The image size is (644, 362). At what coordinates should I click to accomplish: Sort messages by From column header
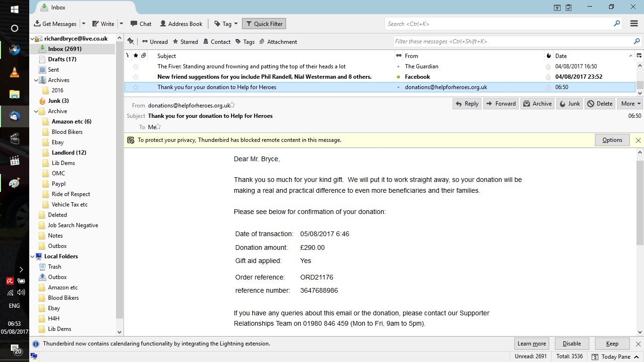(473, 56)
